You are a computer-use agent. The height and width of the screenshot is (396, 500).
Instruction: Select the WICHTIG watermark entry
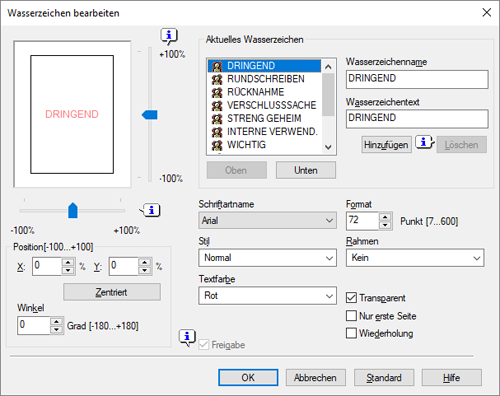pos(264,145)
